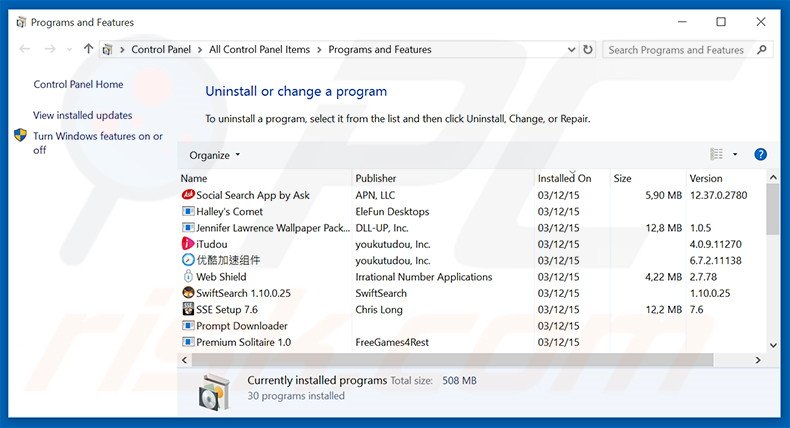Screen dimensions: 790x428
Task: Open the view options dropdown arrow
Action: click(x=735, y=154)
